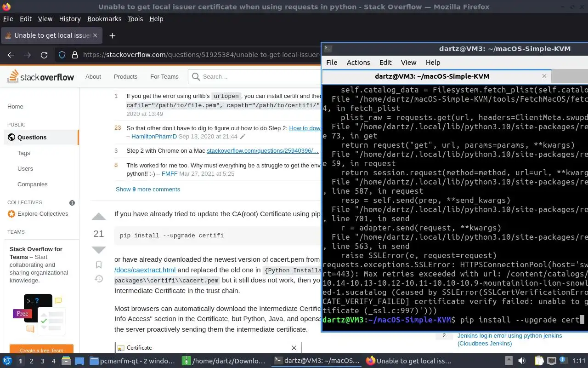Open Companies in left sidebar

click(33, 184)
